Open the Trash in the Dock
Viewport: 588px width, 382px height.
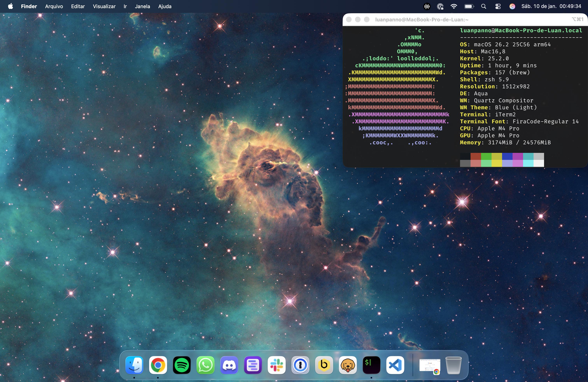coord(453,365)
